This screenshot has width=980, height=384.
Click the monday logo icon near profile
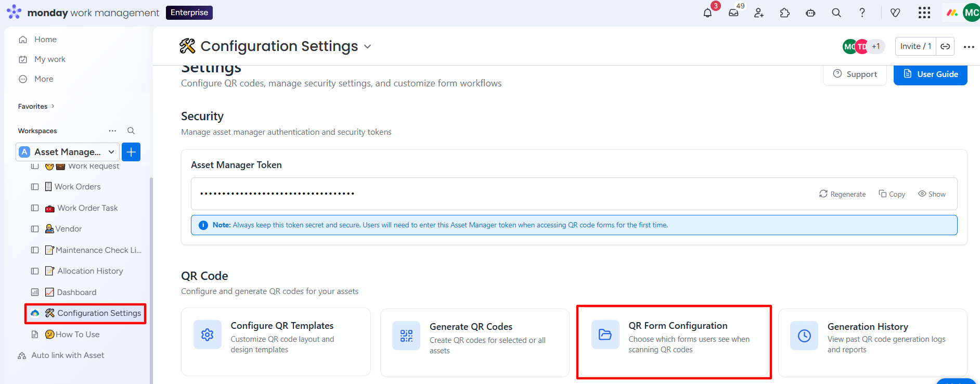click(952, 13)
